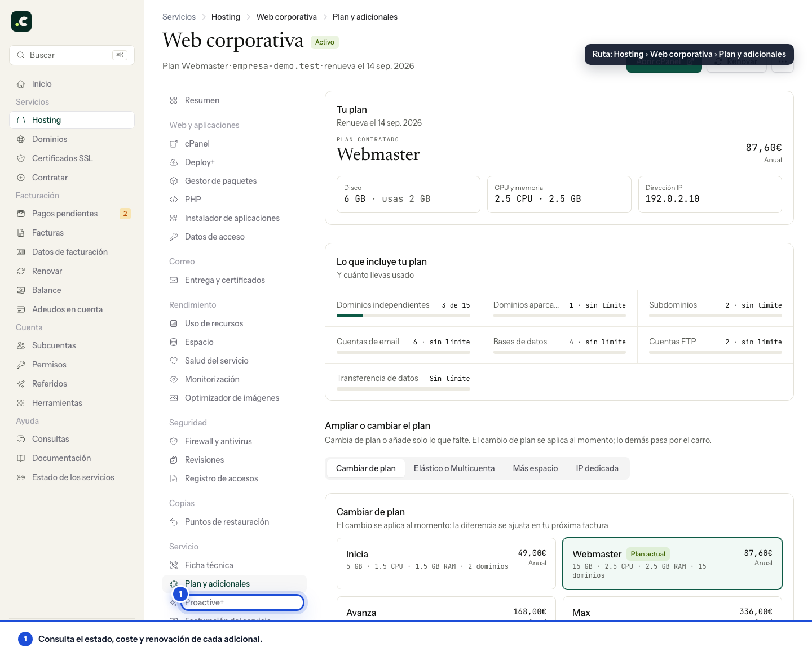
Task: Open Proactive+ menu item
Action: click(x=235, y=602)
